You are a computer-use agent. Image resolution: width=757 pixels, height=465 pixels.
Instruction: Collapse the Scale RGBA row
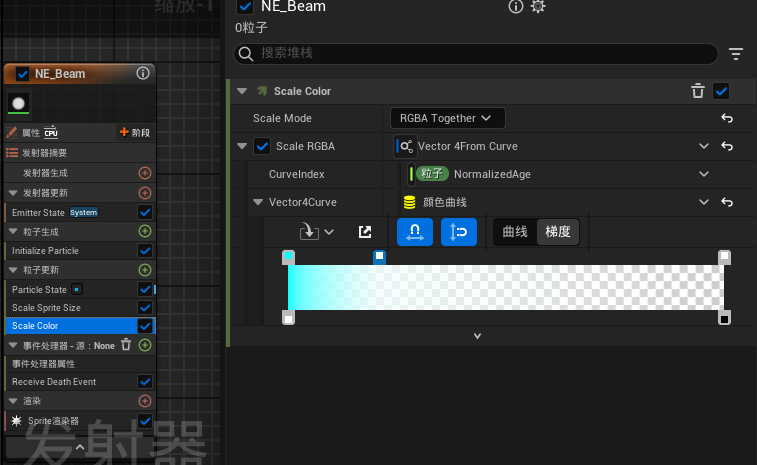click(242, 146)
